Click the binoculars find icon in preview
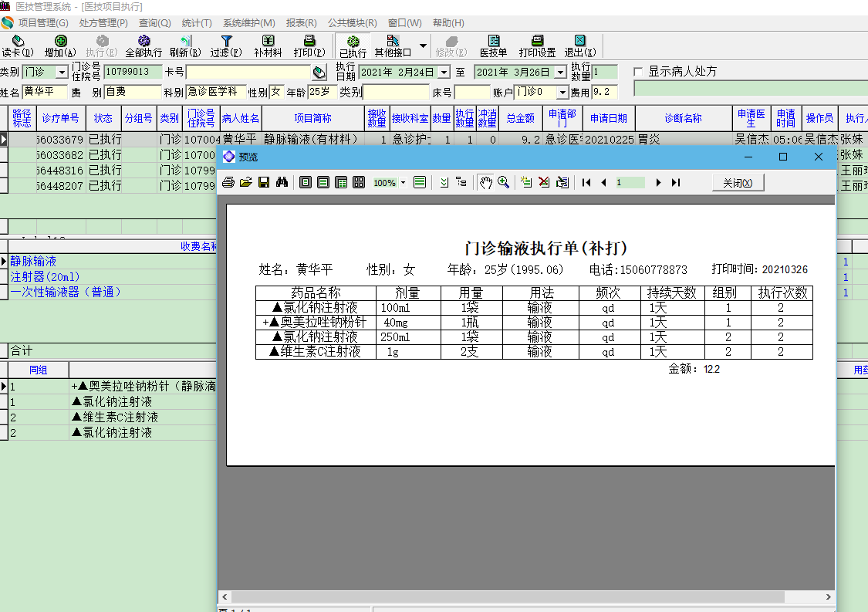 point(282,182)
